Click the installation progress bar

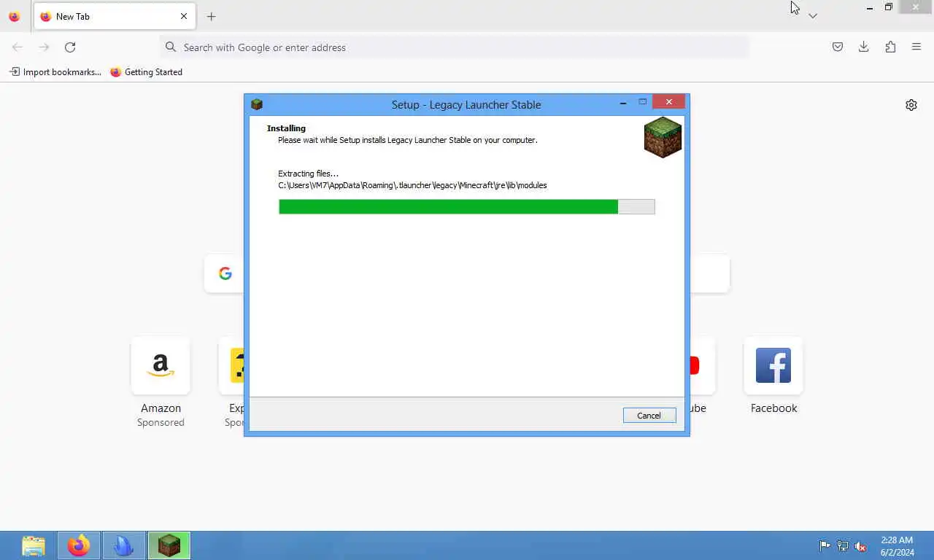tap(467, 207)
